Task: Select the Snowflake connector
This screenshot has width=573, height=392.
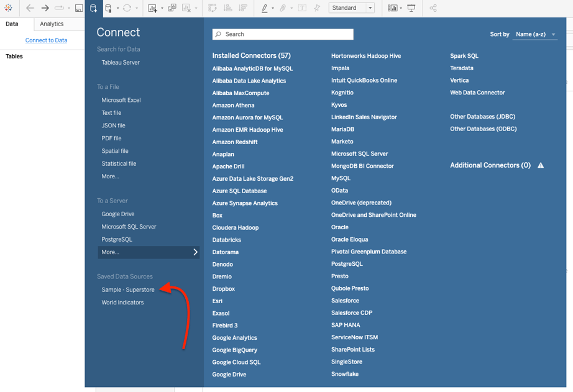Action: tap(345, 374)
